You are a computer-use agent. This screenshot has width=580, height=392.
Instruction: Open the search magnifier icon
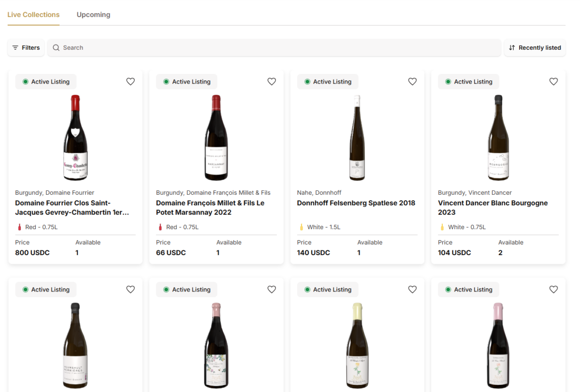(57, 47)
